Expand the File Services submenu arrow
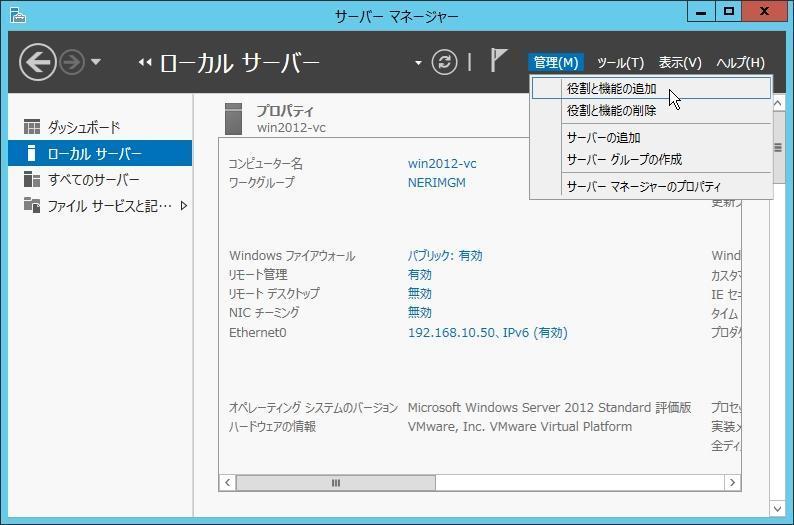Screen dimensions: 794x525 pyautogui.click(x=184, y=206)
